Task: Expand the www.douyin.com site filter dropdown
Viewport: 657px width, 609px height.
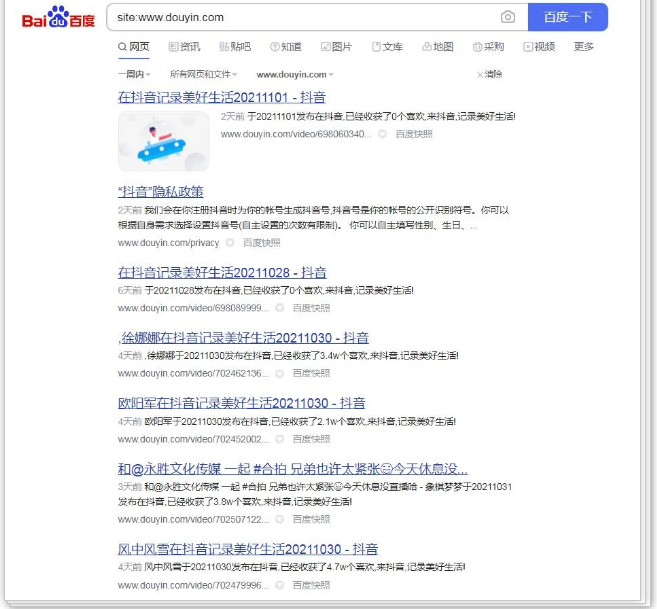Action: (x=295, y=75)
